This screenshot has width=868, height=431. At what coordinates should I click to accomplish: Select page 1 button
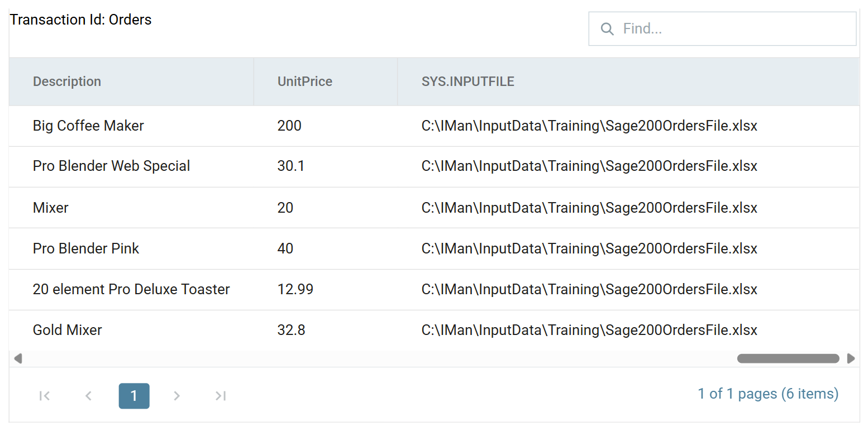(x=134, y=396)
